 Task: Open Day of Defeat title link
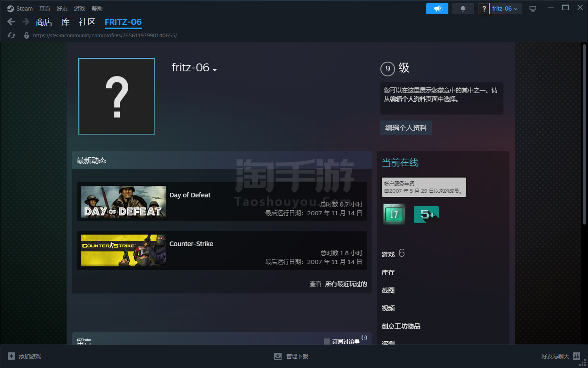[190, 195]
